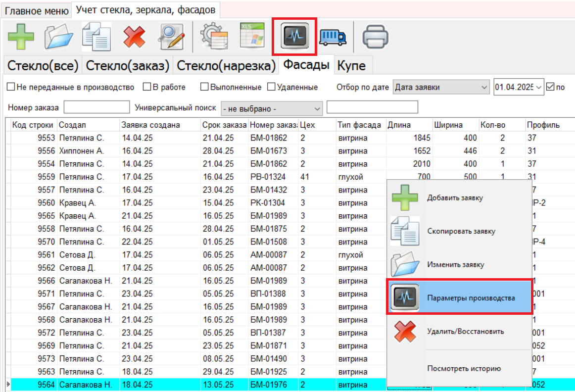Open the magnifier with pencil search icon
The image size is (575, 392).
pos(171,36)
